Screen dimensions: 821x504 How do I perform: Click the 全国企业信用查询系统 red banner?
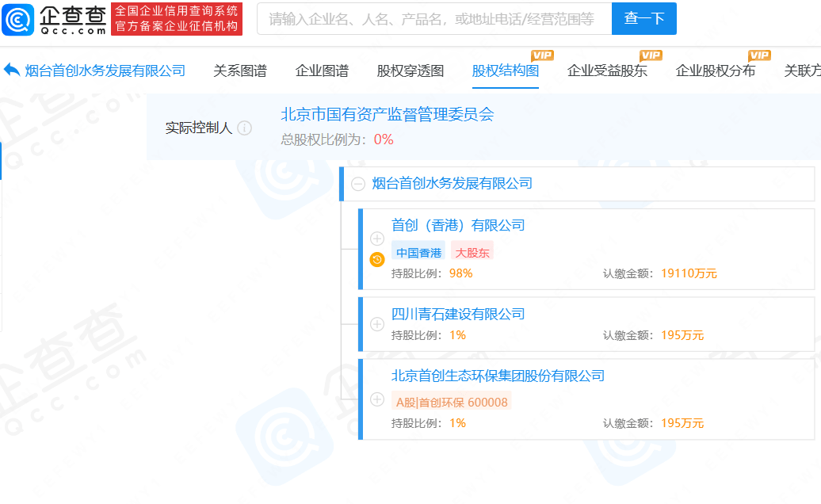[177, 19]
